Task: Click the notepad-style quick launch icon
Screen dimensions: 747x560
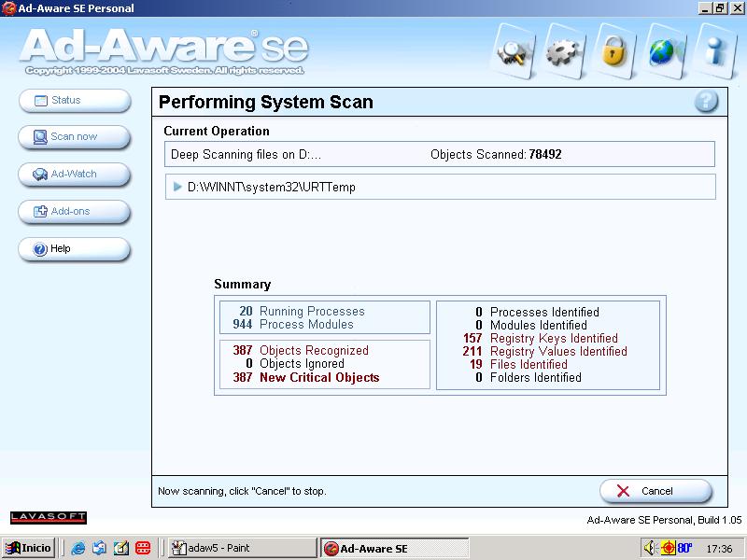Action: 121,548
